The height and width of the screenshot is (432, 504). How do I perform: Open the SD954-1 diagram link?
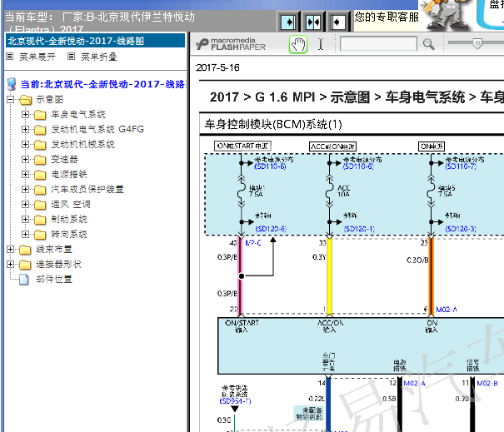tap(235, 401)
